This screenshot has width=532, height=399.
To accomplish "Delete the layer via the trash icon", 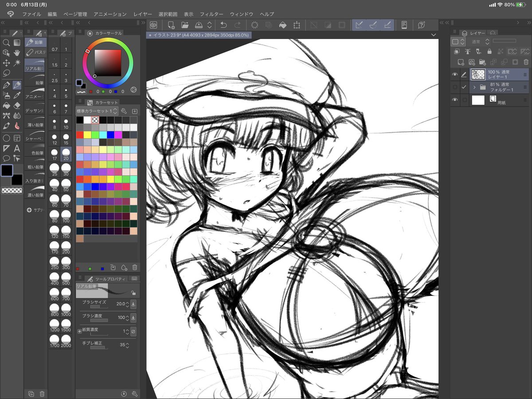I will click(x=526, y=62).
